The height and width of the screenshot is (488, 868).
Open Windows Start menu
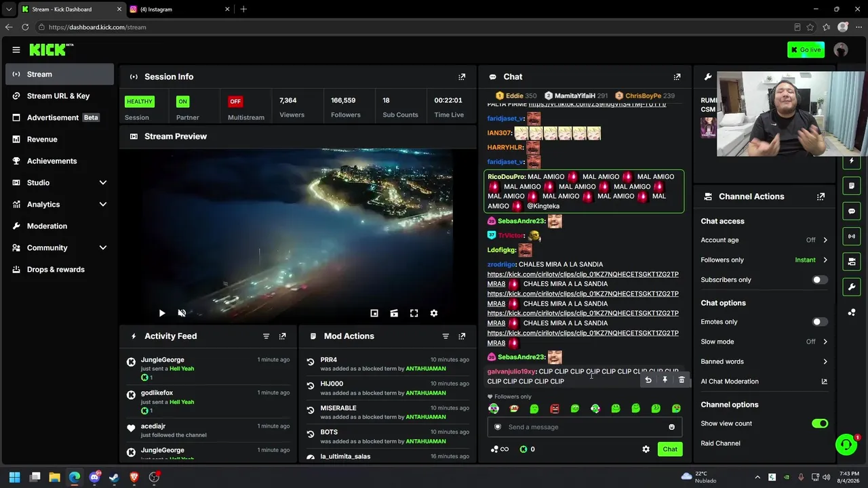[x=15, y=477]
